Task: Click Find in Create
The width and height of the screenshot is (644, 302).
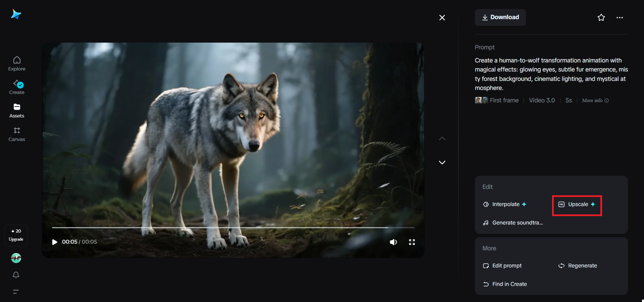Action: coord(505,284)
